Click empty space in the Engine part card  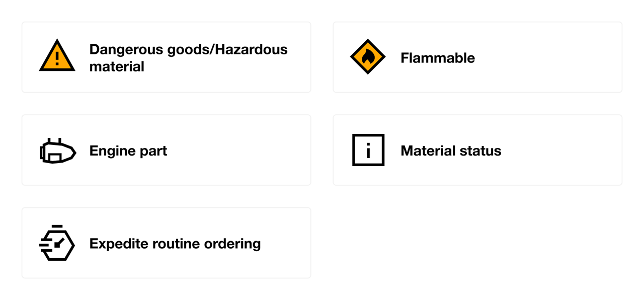pyautogui.click(x=242, y=151)
